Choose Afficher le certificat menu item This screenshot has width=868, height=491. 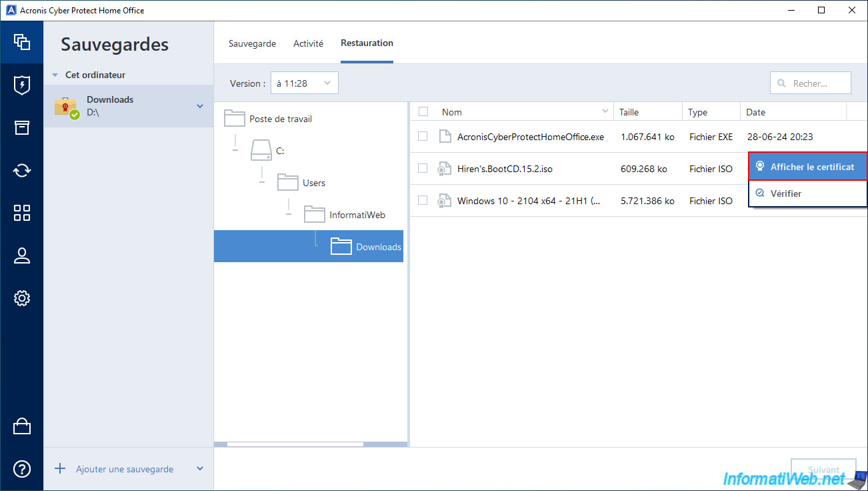coord(808,167)
